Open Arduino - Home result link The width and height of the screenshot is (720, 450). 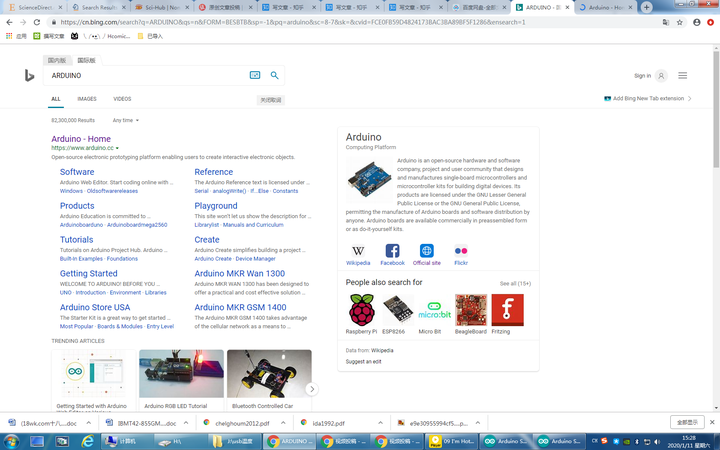81,139
